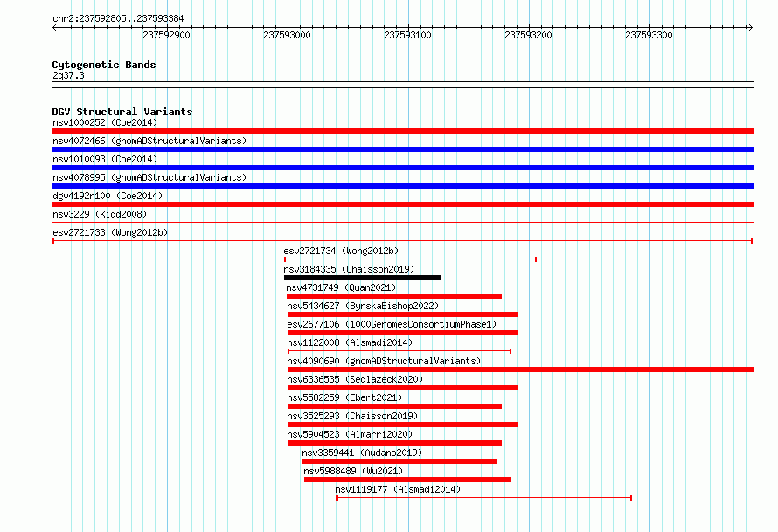
Task: Click the red bar under nsv4731749
Action: [x=394, y=296]
